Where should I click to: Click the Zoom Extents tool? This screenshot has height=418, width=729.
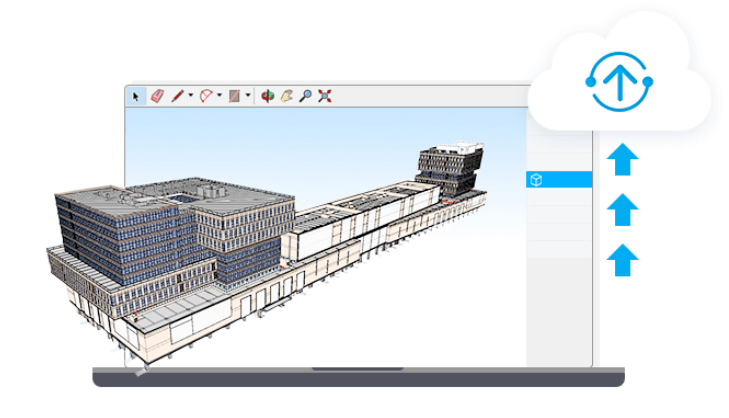(x=325, y=96)
